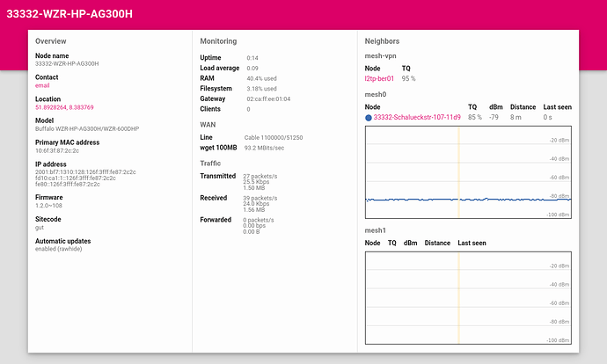Click line value Cable 1100000/51250

[x=274, y=137]
